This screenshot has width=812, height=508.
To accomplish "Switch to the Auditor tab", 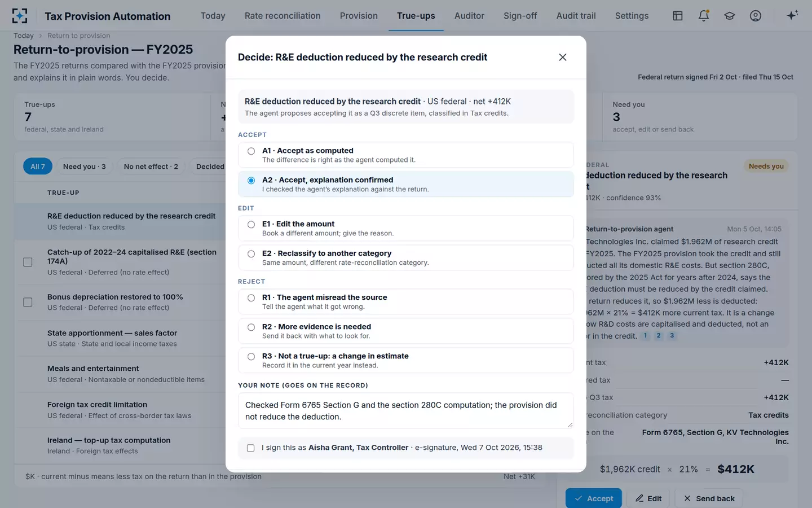I will click(x=469, y=16).
